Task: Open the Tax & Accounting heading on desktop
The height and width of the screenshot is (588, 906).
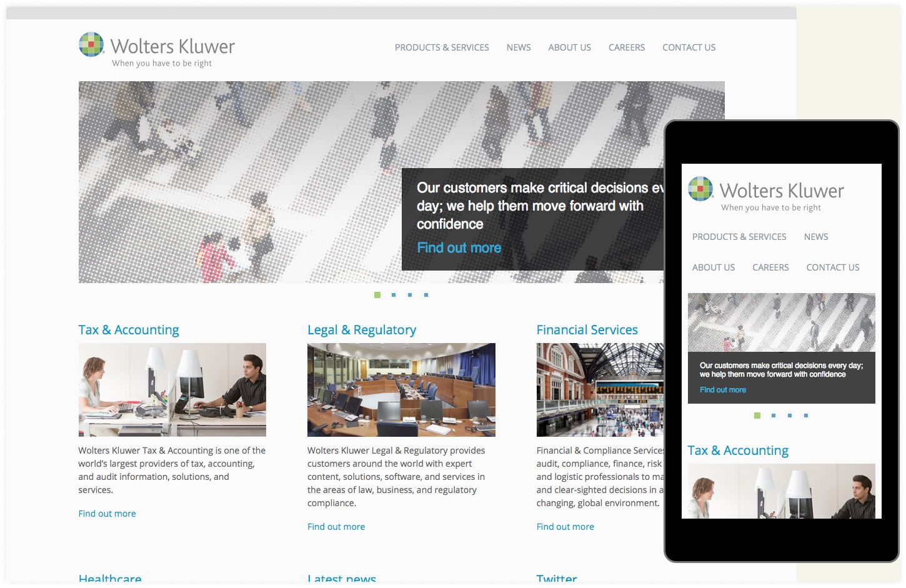Action: tap(129, 330)
